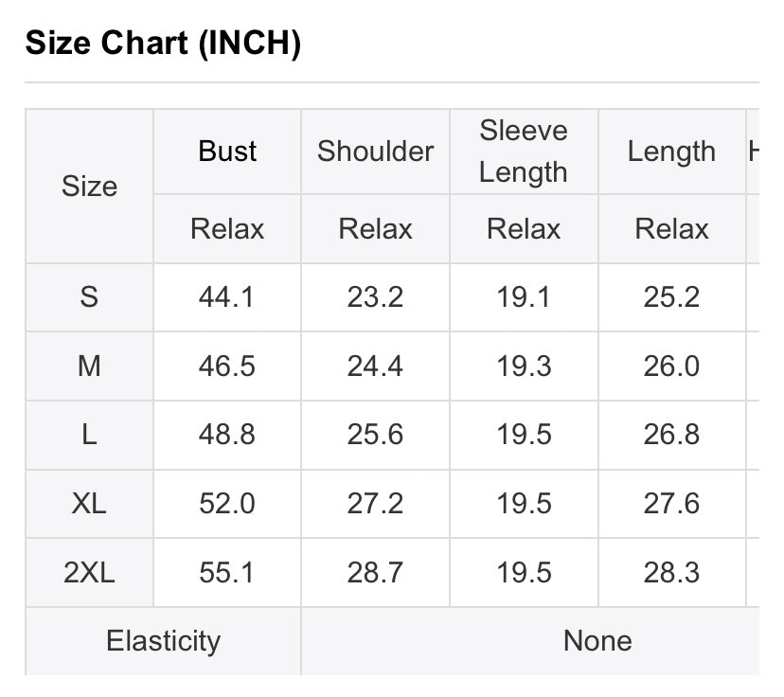Image resolution: width=784 pixels, height=697 pixels.
Task: Click Relax subheader under Bust
Action: [x=227, y=229]
